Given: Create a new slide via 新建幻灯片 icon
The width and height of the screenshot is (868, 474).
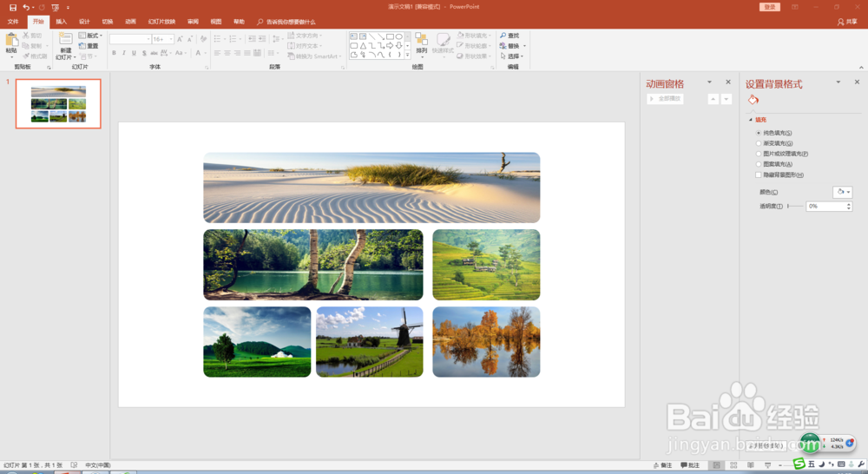Looking at the screenshot, I should [66, 40].
